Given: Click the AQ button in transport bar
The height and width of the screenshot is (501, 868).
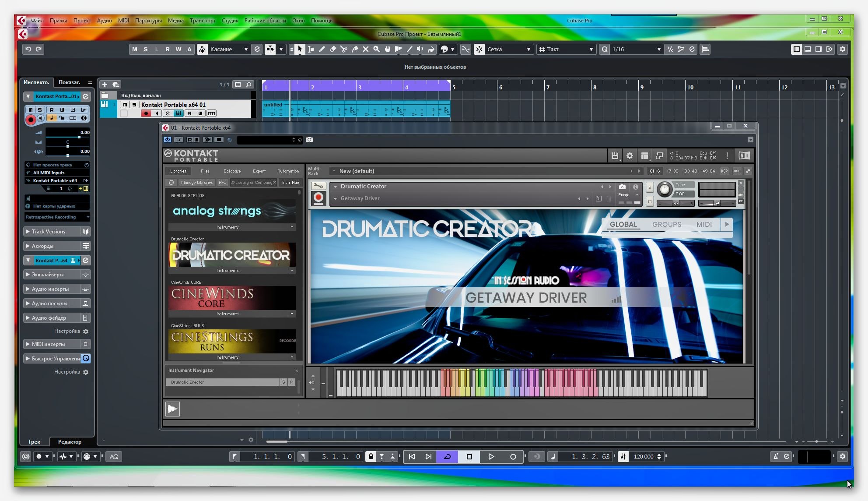Looking at the screenshot, I should click(114, 456).
